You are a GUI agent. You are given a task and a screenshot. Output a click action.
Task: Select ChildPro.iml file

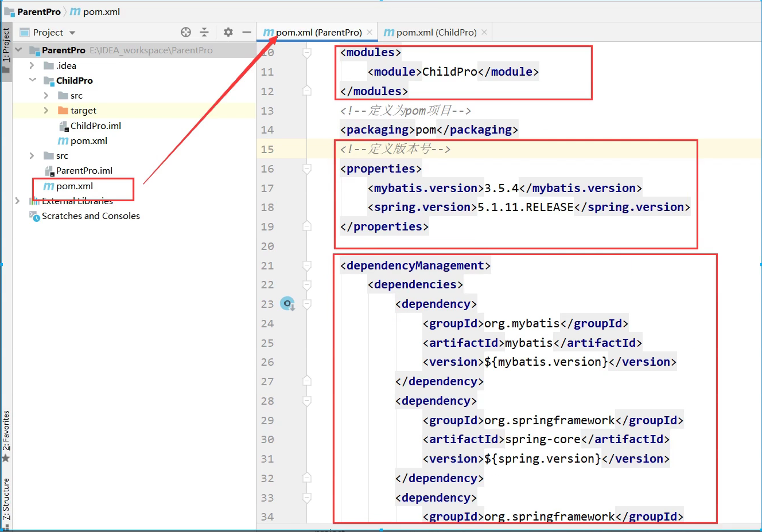tap(90, 126)
